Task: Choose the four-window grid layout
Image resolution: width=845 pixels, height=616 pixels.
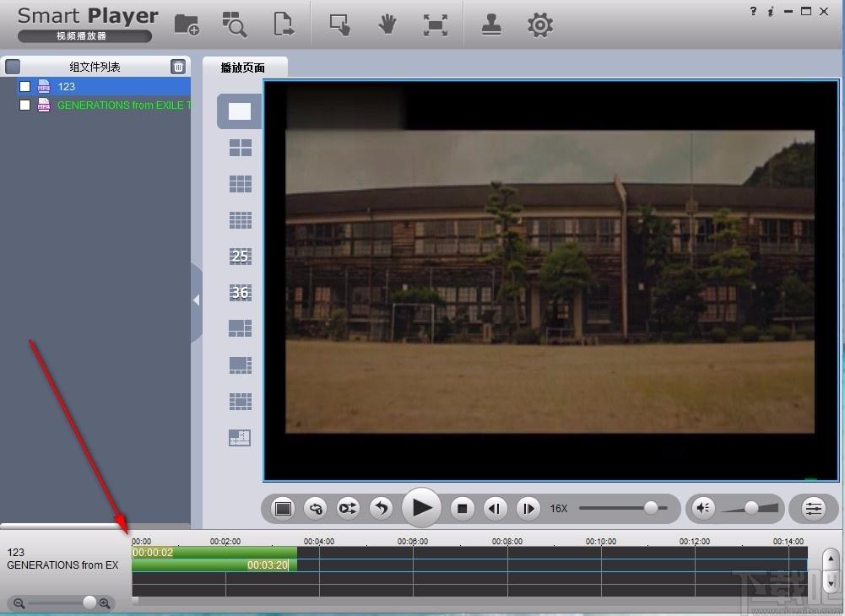Action: coord(241,148)
